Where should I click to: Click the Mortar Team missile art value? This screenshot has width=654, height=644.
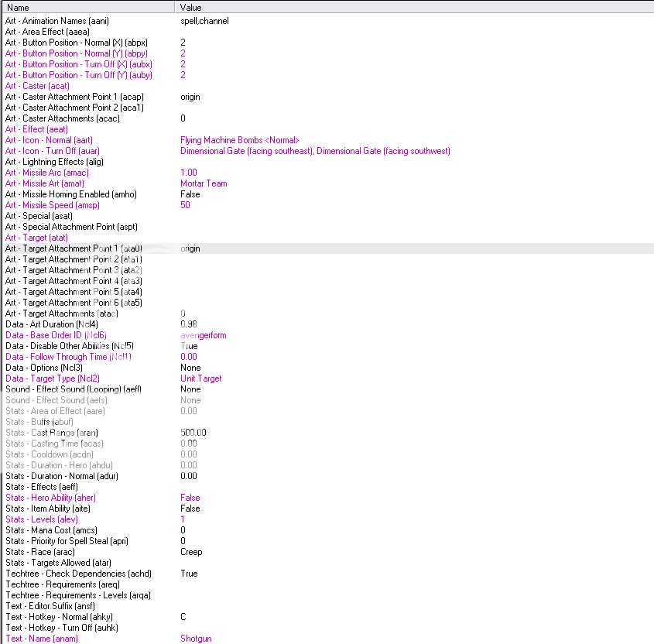[x=204, y=183]
